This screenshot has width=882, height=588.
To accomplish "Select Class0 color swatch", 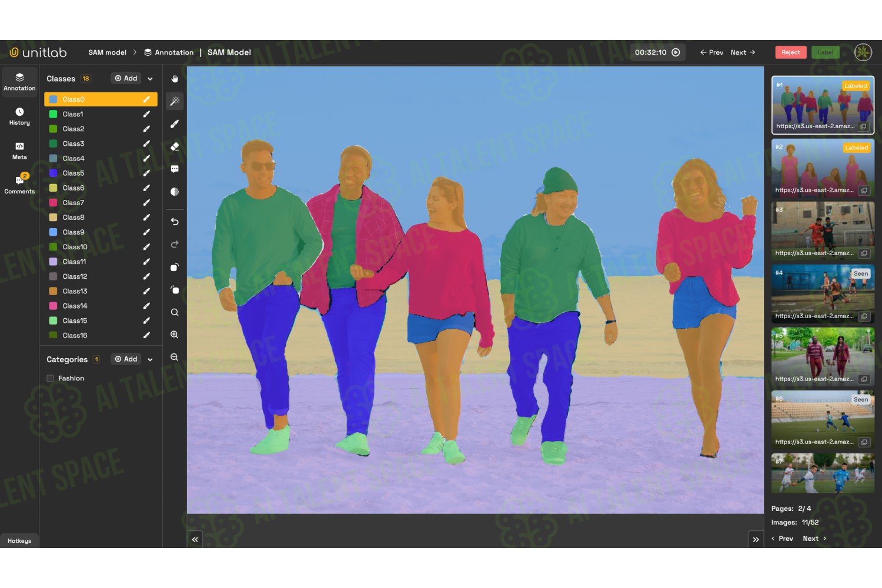I will tap(53, 99).
